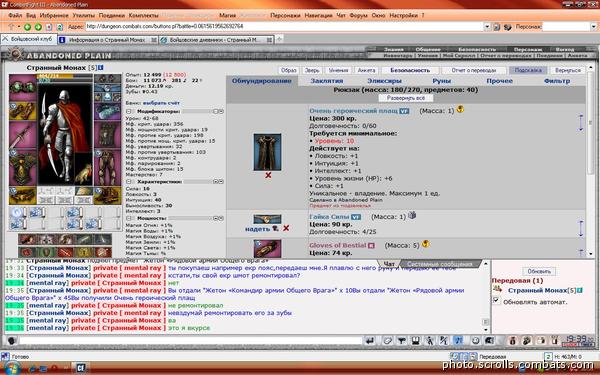Click the надеть link for Гайка Силы

click(x=258, y=229)
